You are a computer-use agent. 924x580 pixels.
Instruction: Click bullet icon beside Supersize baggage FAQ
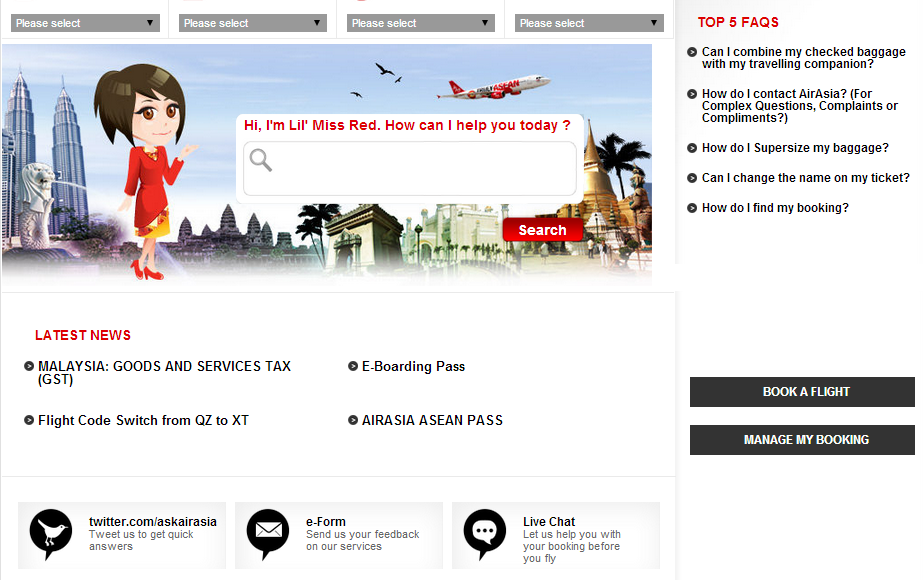692,148
